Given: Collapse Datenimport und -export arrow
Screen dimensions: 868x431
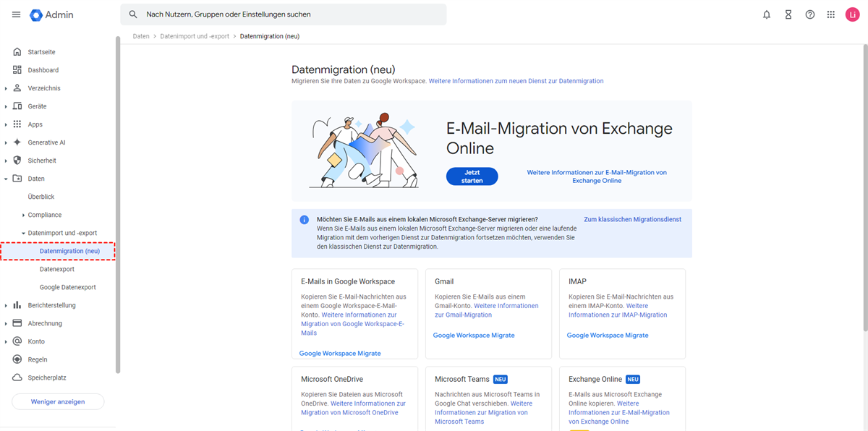Looking at the screenshot, I should pos(23,233).
